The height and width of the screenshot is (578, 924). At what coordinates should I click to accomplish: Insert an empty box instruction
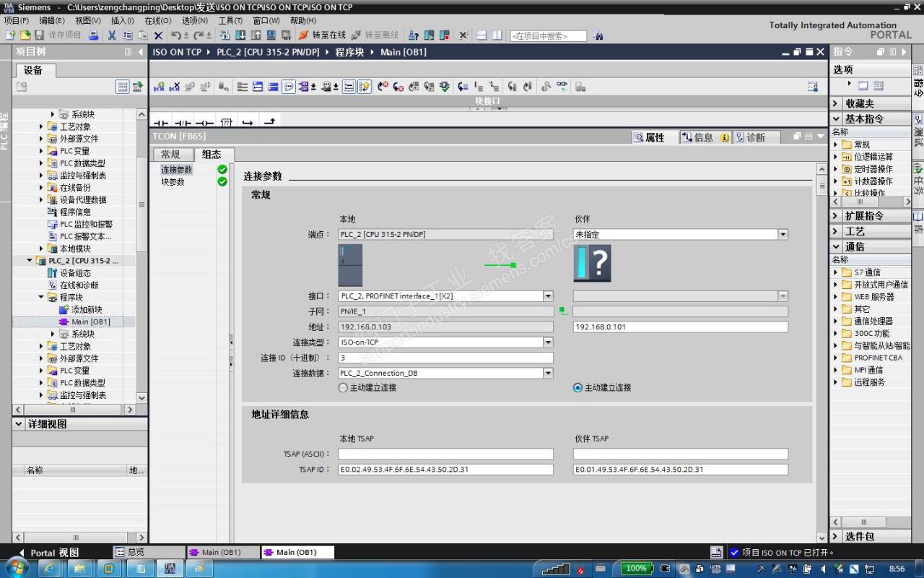pyautogui.click(x=226, y=122)
